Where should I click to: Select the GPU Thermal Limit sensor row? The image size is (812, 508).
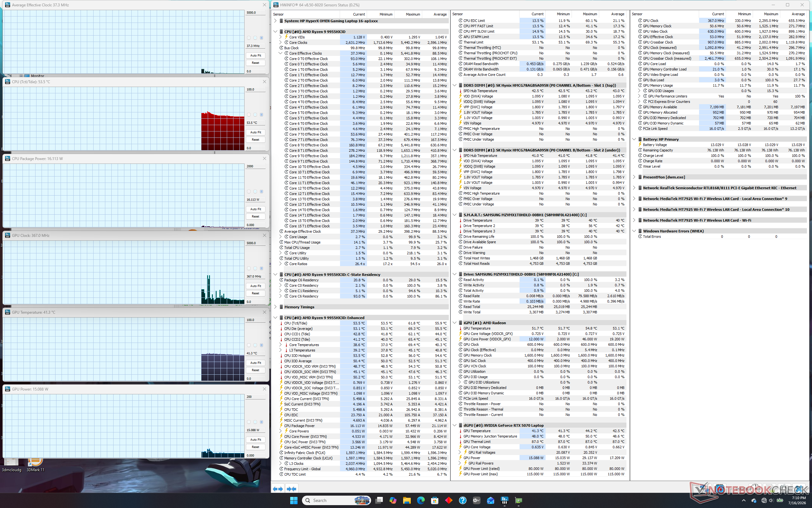[x=543, y=442]
